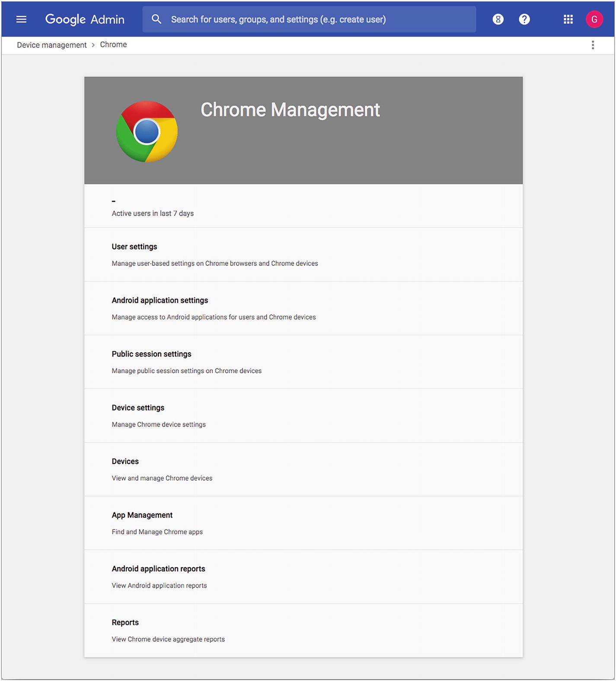Open Android application reports
Viewport: 616px width, 681px height.
[x=303, y=576]
